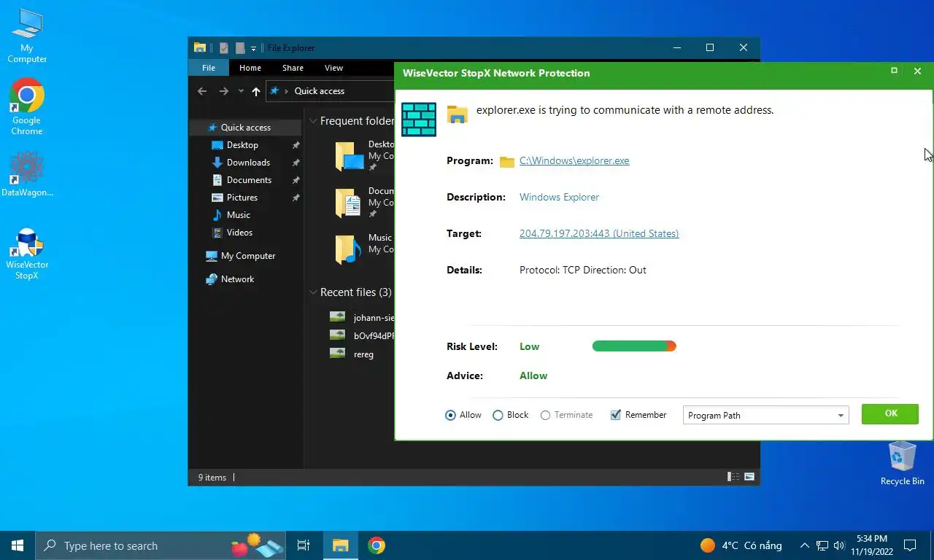This screenshot has height=560, width=934.
Task: Click the weather icon in taskbar
Action: click(707, 545)
